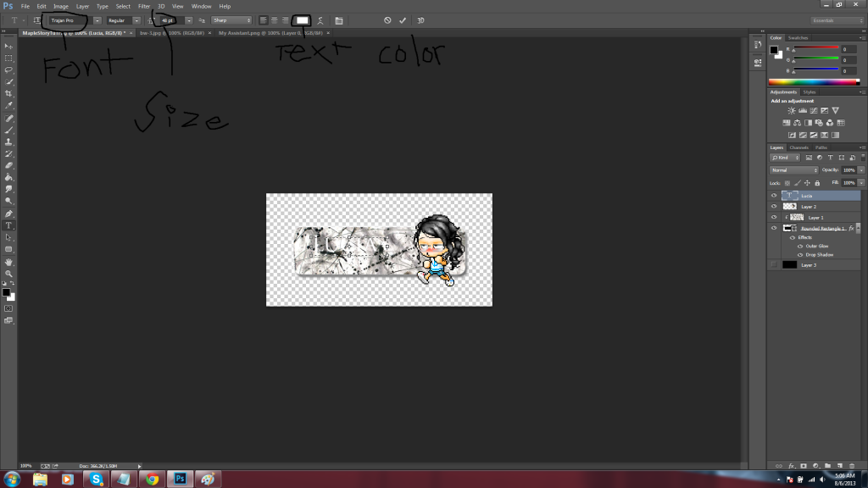Open the layer Fill dropdown arrow

(x=861, y=183)
